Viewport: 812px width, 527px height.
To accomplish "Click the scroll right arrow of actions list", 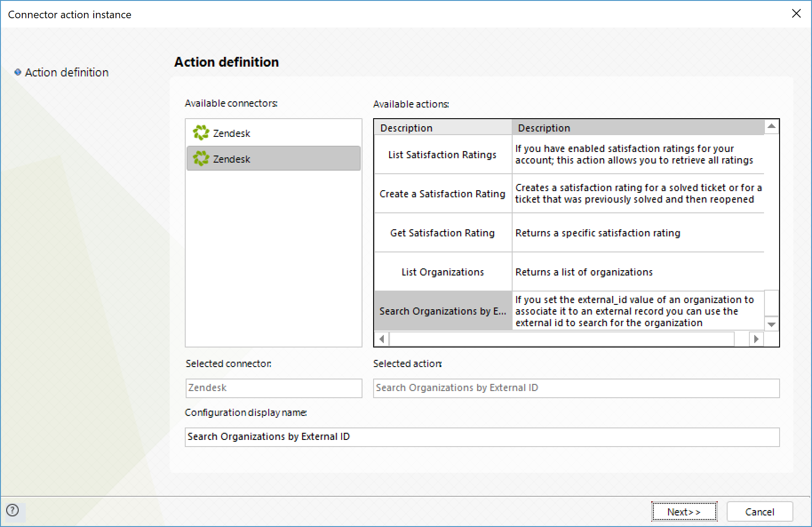I will pos(756,339).
